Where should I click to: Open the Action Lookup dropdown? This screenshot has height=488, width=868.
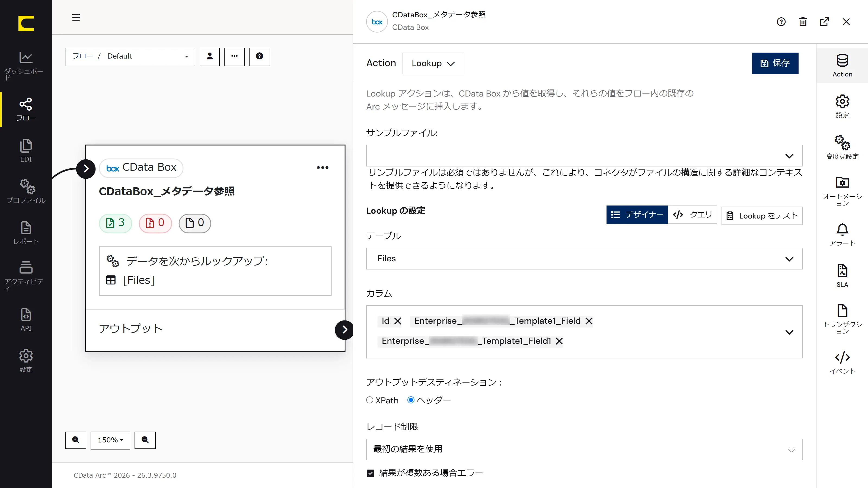pyautogui.click(x=433, y=63)
